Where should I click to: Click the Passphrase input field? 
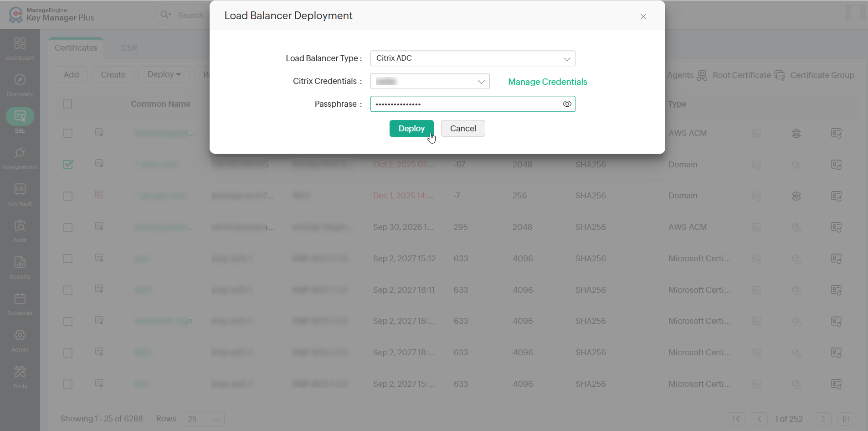[473, 104]
